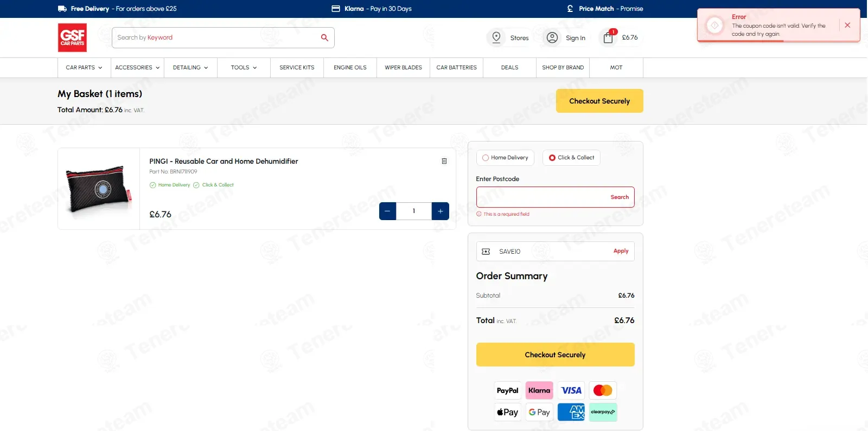The height and width of the screenshot is (431, 868).
Task: Click 'This is a required field' message
Action: click(506, 214)
